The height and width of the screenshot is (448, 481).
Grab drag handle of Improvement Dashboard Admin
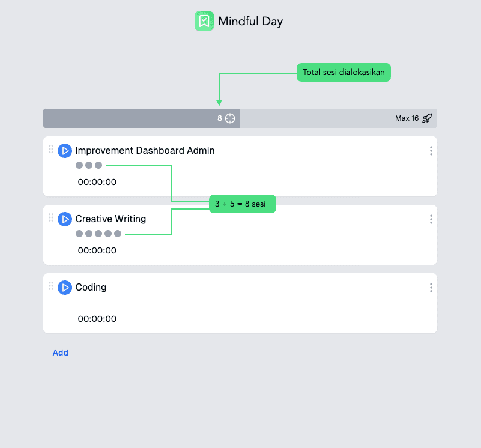[51, 149]
